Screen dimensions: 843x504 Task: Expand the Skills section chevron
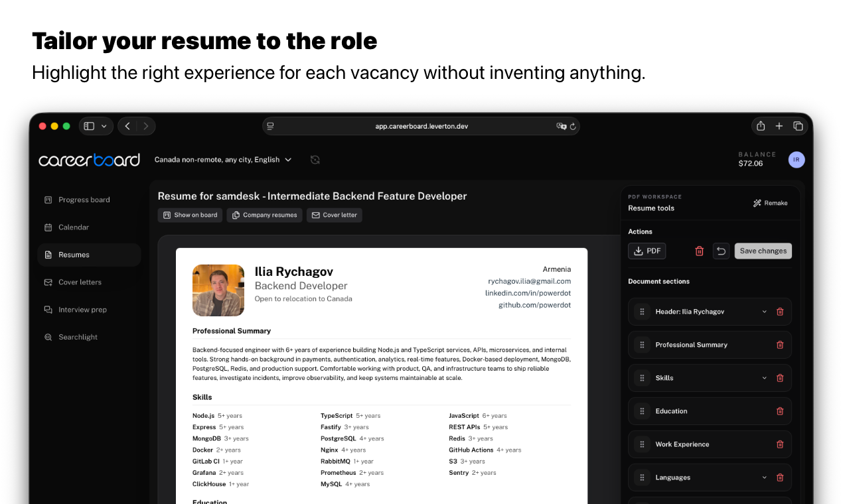[764, 378]
